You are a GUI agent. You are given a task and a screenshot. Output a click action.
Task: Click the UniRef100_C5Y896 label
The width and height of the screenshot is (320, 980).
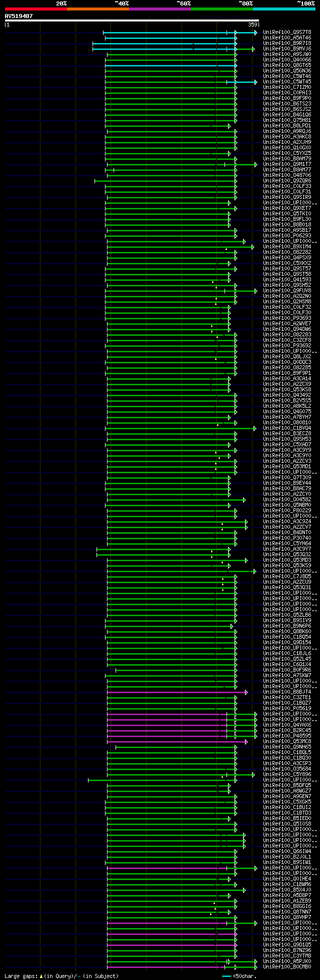(x=287, y=775)
